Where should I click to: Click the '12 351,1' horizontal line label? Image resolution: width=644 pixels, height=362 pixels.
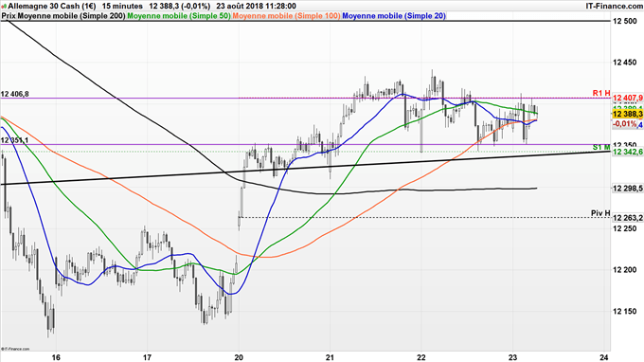[15, 140]
